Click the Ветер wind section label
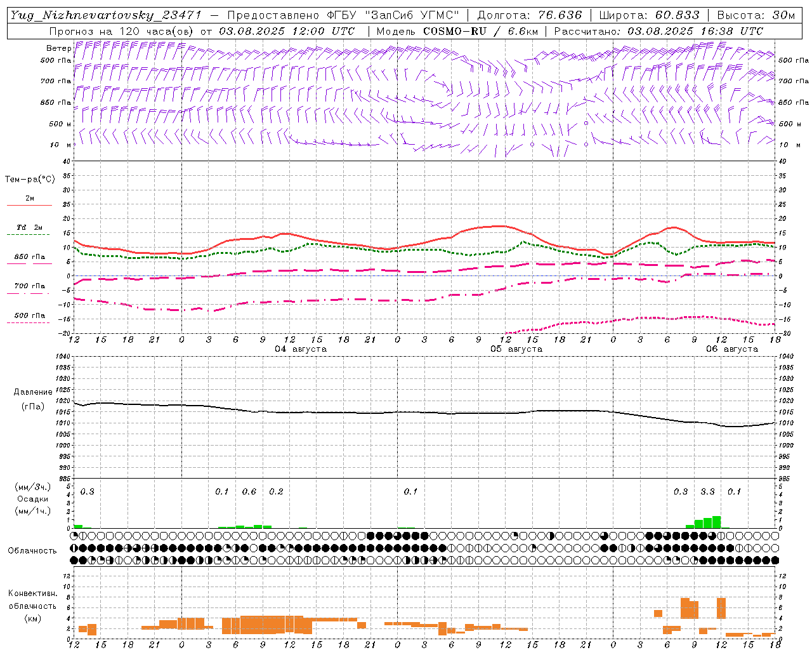 click(58, 48)
